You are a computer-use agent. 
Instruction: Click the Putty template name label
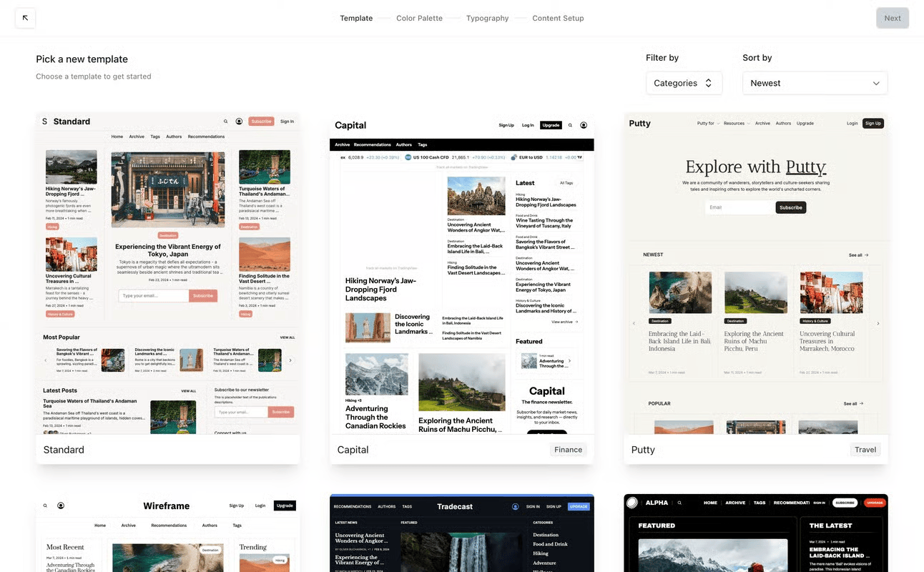(643, 450)
